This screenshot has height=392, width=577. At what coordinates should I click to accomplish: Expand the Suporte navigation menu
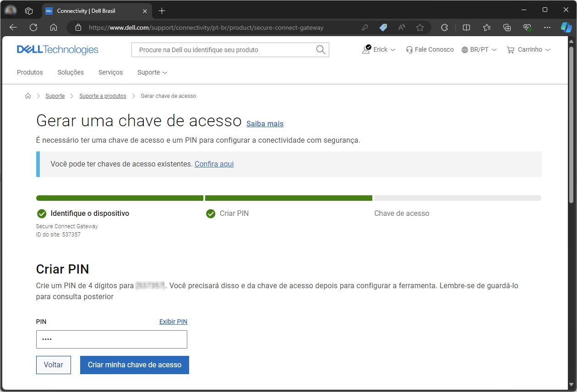152,72
